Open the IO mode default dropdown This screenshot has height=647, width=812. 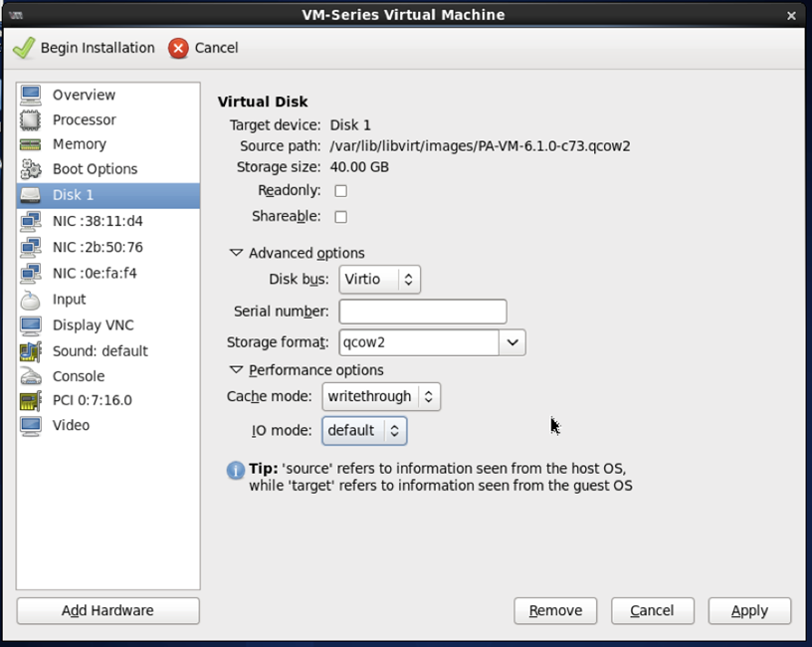(x=364, y=430)
